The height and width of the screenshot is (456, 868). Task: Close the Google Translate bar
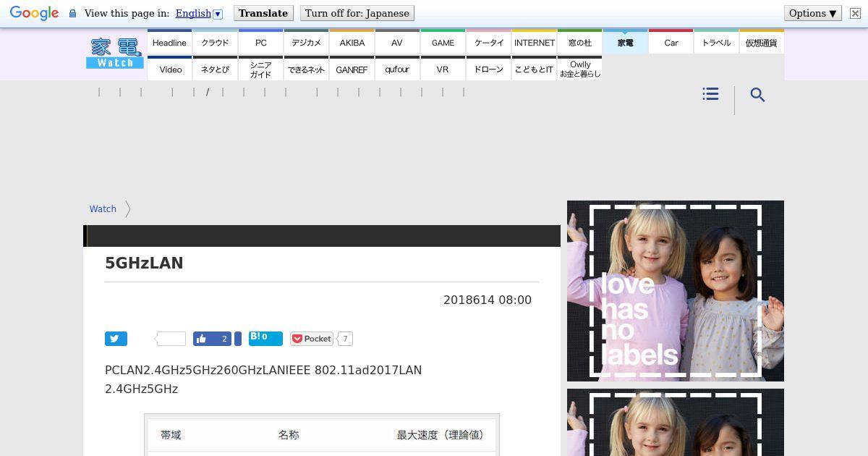[854, 13]
